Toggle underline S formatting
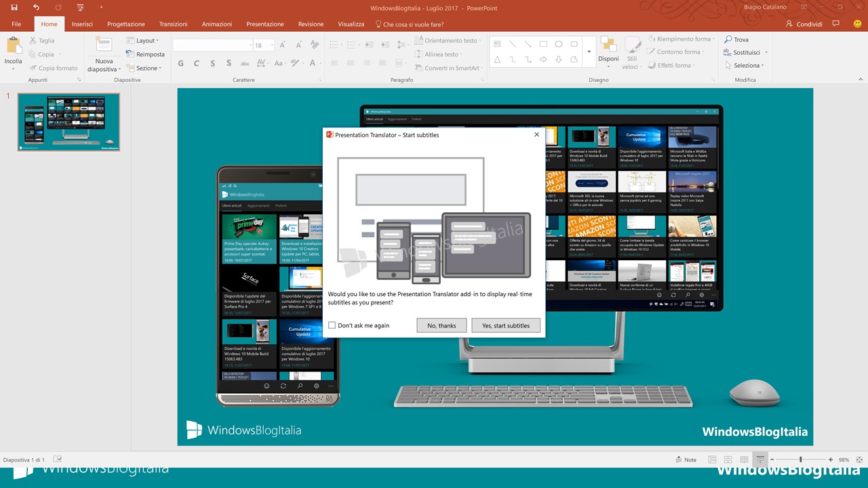This screenshot has height=488, width=868. (212, 63)
